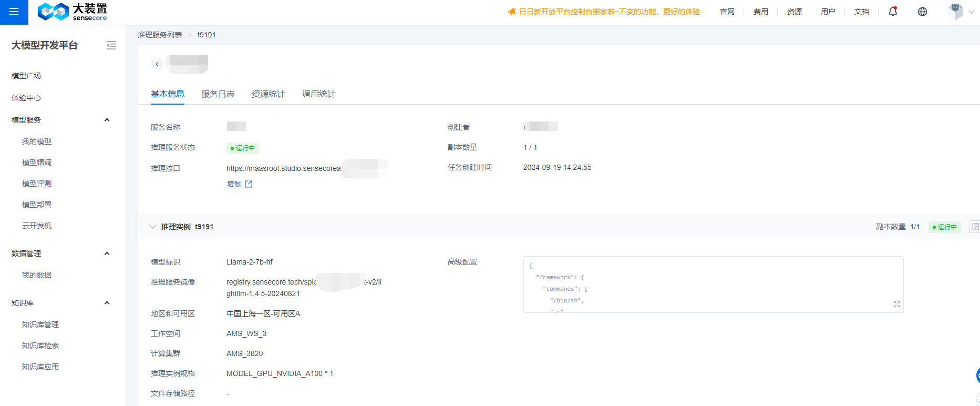Image resolution: width=980 pixels, height=406 pixels.
Task: Click the user avatar icon
Action: (x=955, y=12)
